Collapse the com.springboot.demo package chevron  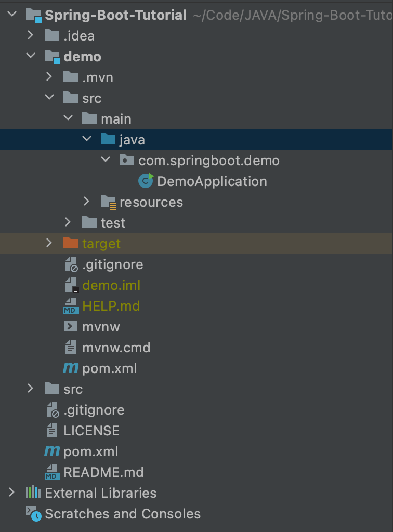(x=106, y=159)
